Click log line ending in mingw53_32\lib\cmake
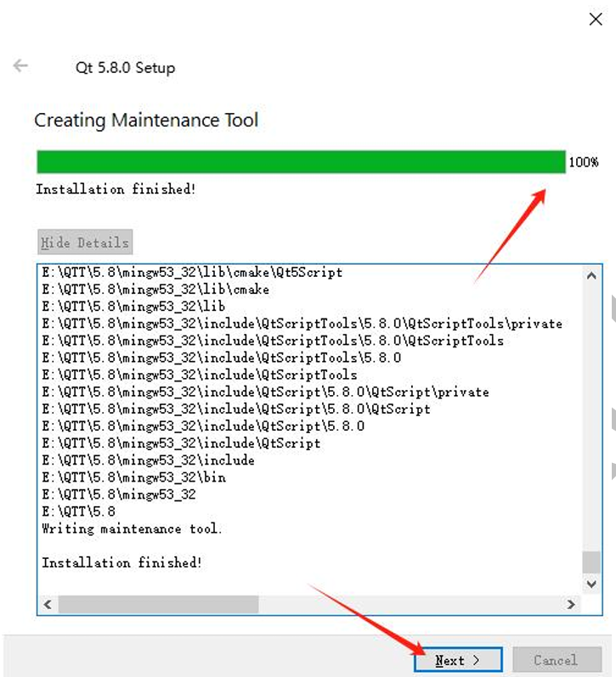This screenshot has width=616, height=677. click(x=155, y=290)
